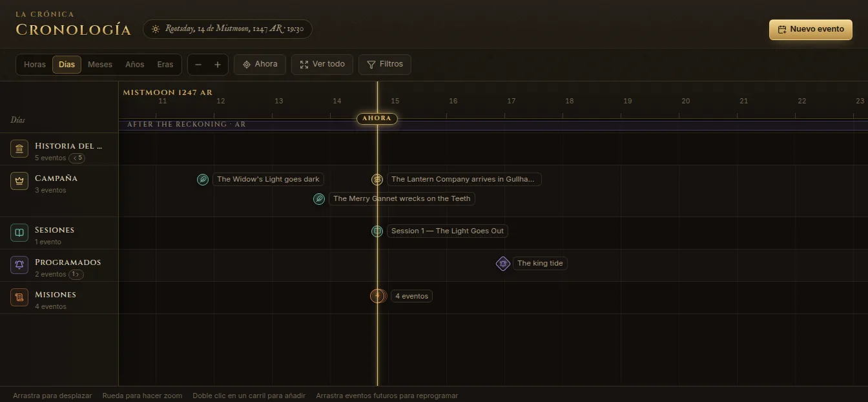Click the After the Reckoning era band
The width and height of the screenshot is (868, 402).
click(x=493, y=125)
